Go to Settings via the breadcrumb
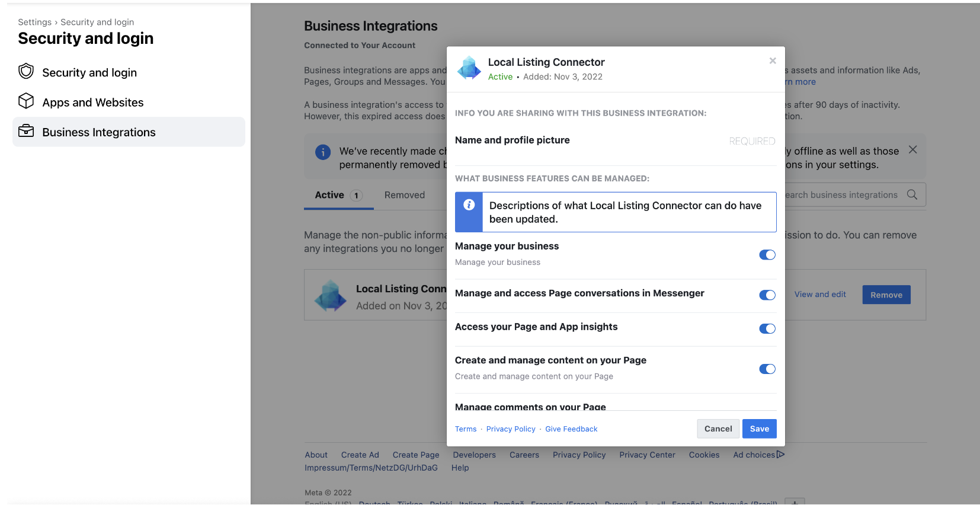 [35, 22]
